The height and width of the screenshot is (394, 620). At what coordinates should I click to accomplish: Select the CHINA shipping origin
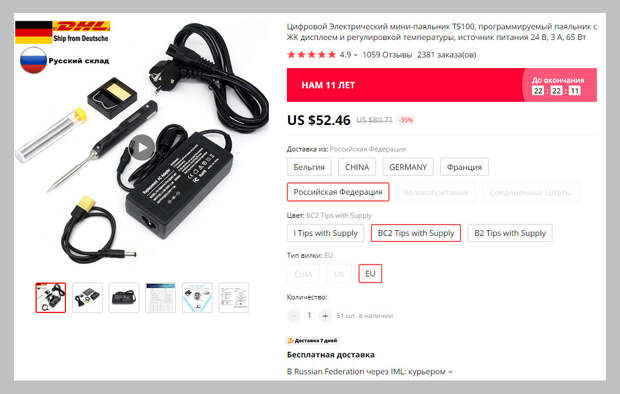click(x=357, y=167)
